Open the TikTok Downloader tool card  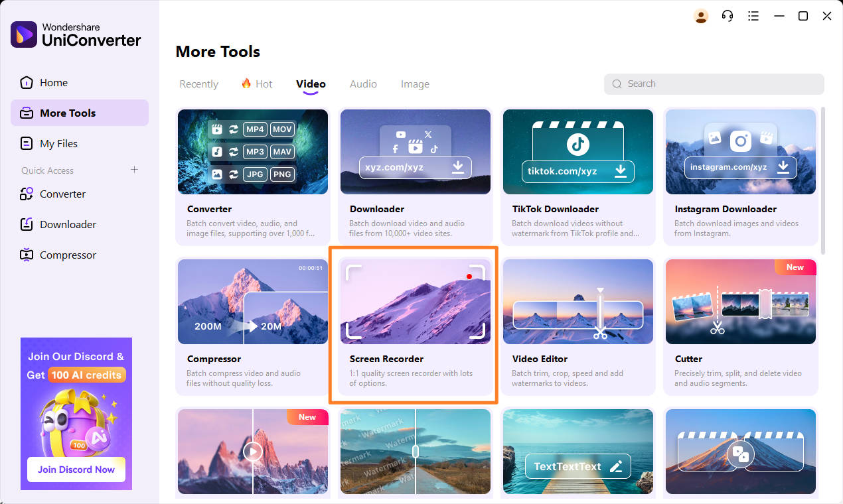tap(577, 176)
